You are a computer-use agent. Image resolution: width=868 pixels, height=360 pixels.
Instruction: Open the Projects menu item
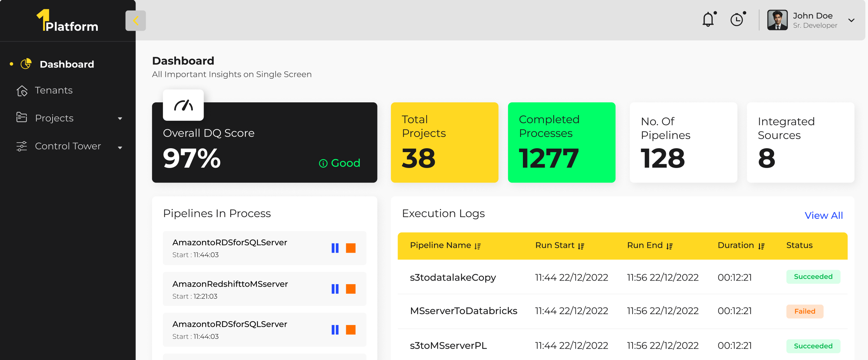coord(54,118)
